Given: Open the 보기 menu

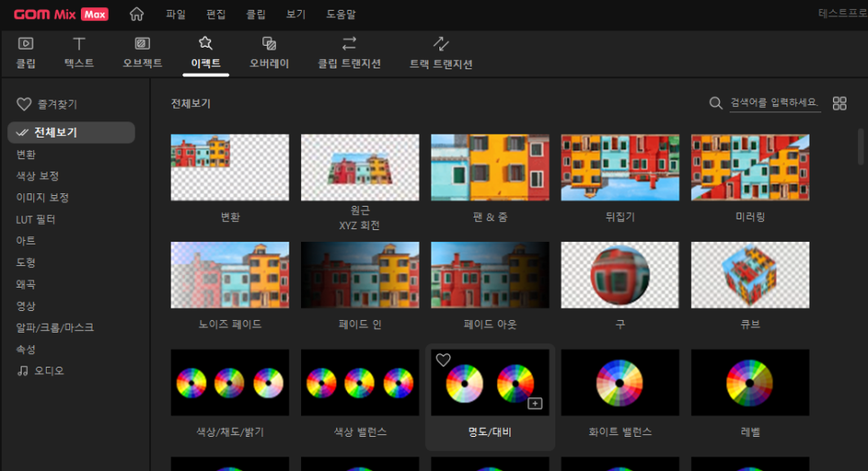Looking at the screenshot, I should 296,14.
